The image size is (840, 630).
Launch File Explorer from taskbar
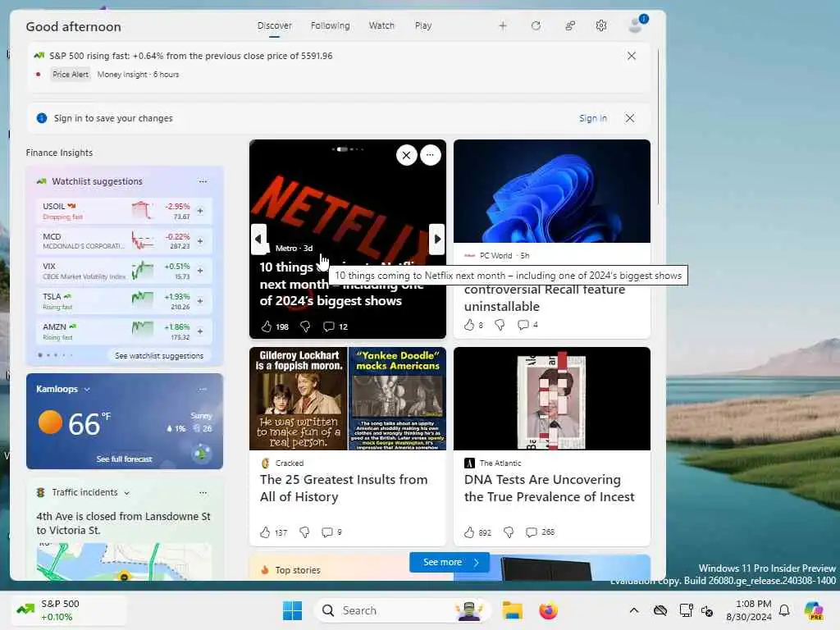[512, 610]
